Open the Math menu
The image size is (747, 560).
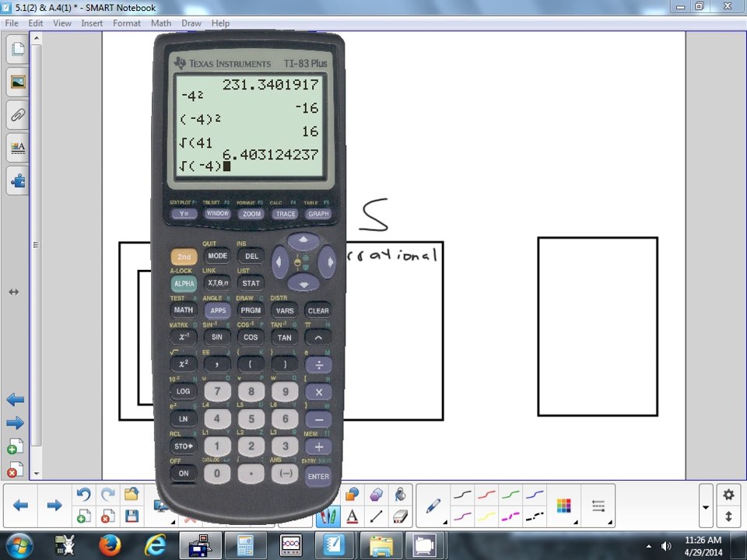[161, 23]
